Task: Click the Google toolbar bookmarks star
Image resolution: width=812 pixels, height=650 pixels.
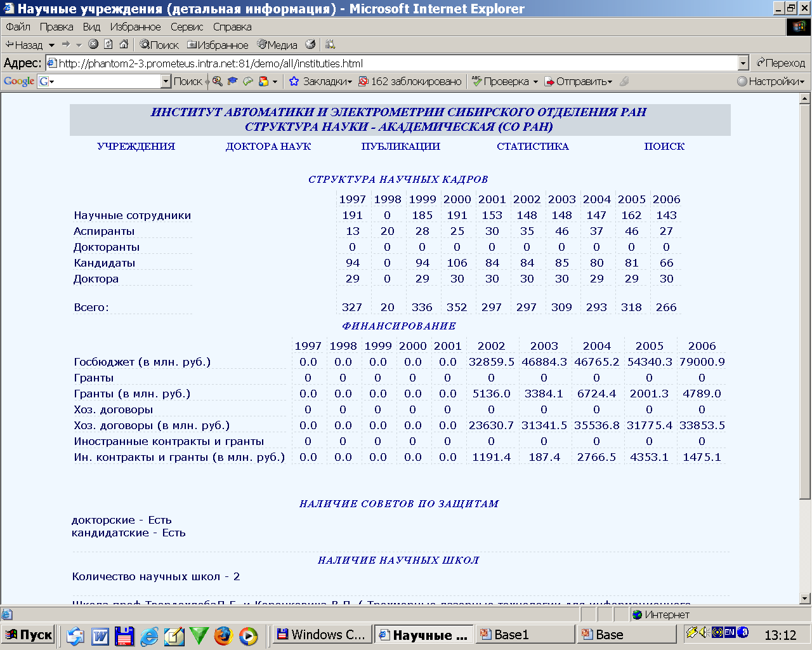Action: pyautogui.click(x=294, y=81)
